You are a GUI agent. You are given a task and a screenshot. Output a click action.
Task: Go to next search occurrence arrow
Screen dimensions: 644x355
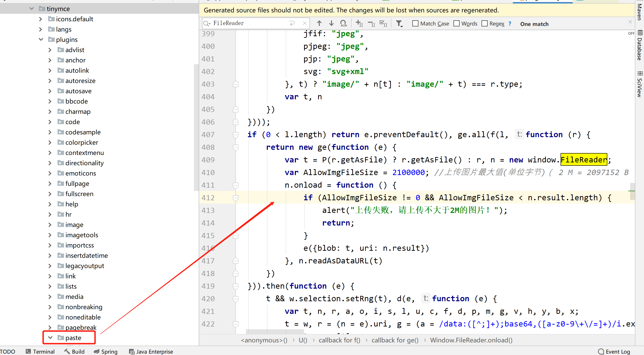tap(331, 24)
